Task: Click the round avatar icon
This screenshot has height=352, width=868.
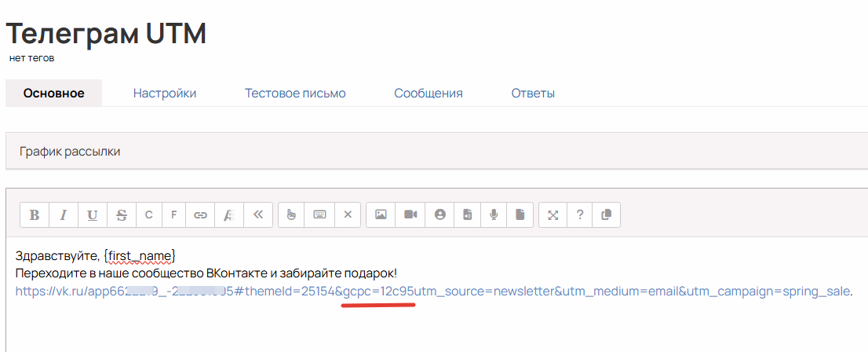Action: [440, 215]
